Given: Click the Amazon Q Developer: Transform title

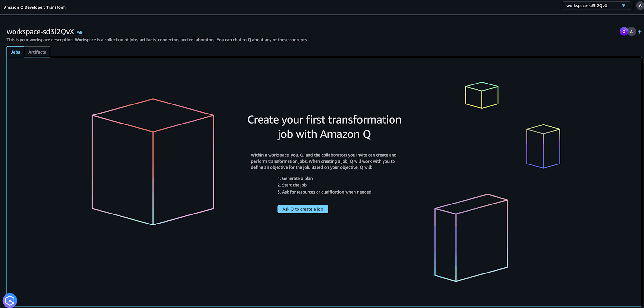Looking at the screenshot, I should point(35,7).
